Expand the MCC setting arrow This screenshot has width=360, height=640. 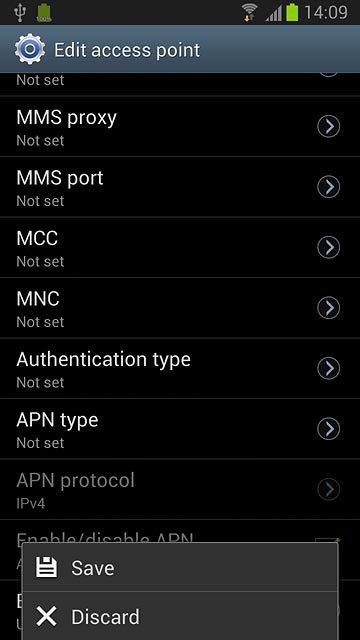tap(329, 247)
